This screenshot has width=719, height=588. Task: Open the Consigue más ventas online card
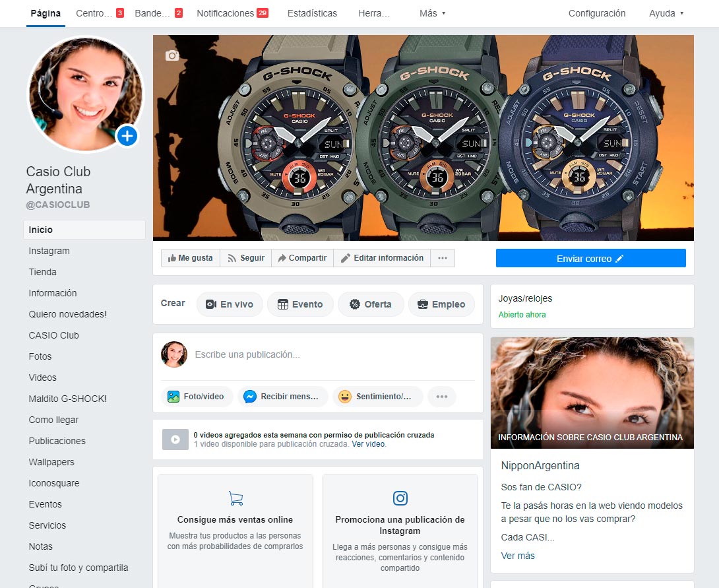coord(235,531)
